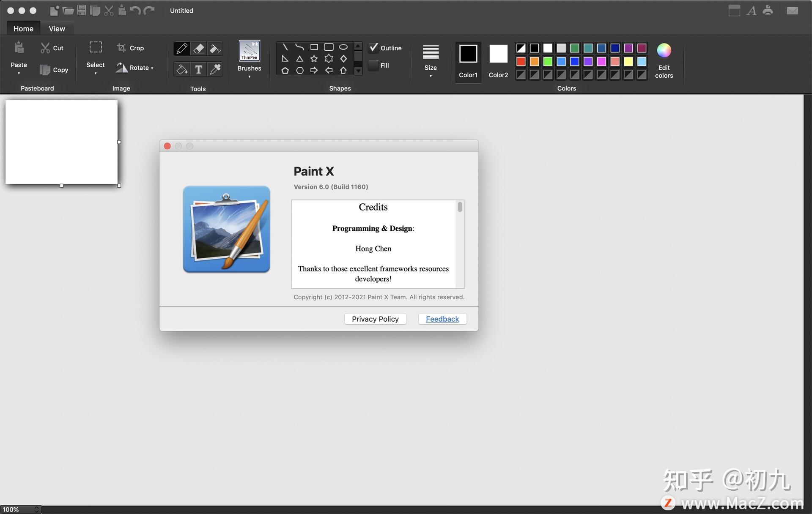The width and height of the screenshot is (812, 514).
Task: Click the Undo arrow icon
Action: tap(135, 11)
